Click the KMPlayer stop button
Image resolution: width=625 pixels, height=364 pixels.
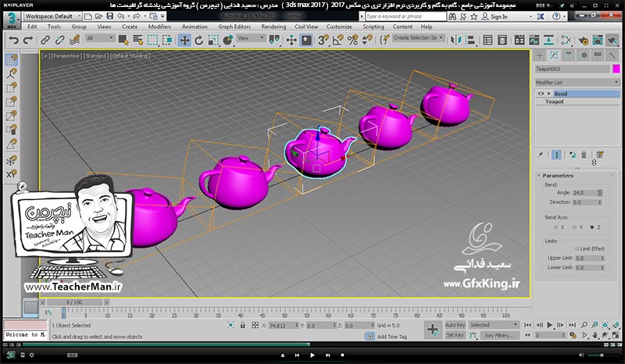[x=342, y=355]
